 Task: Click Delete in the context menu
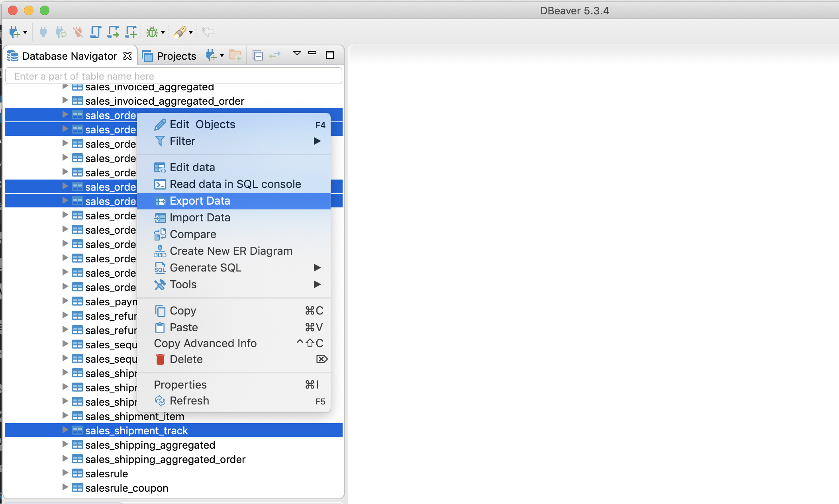click(x=186, y=359)
